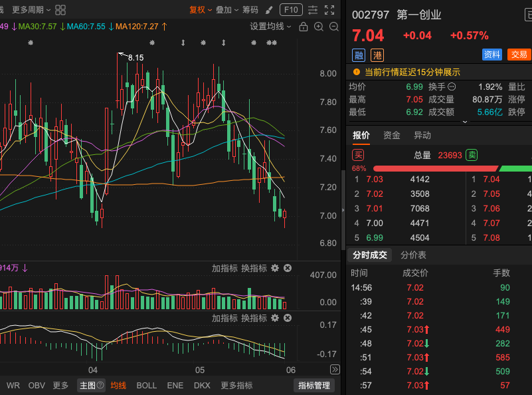Switch to the 资金 tab
The height and width of the screenshot is (395, 532).
(x=392, y=136)
